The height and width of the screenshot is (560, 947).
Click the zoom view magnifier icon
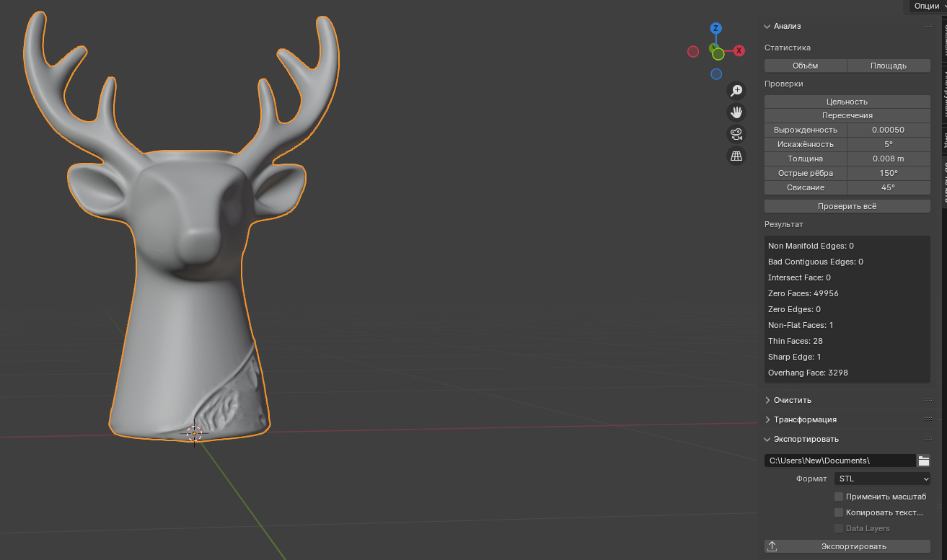pos(736,91)
